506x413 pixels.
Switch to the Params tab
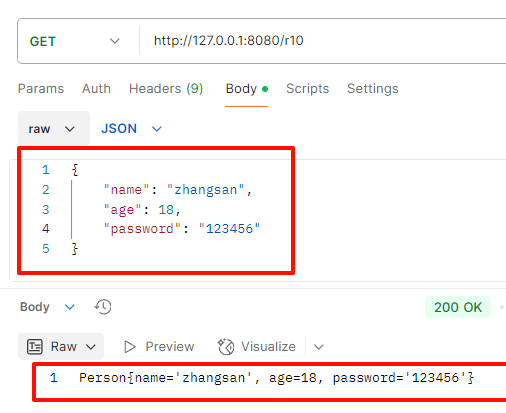coord(41,89)
